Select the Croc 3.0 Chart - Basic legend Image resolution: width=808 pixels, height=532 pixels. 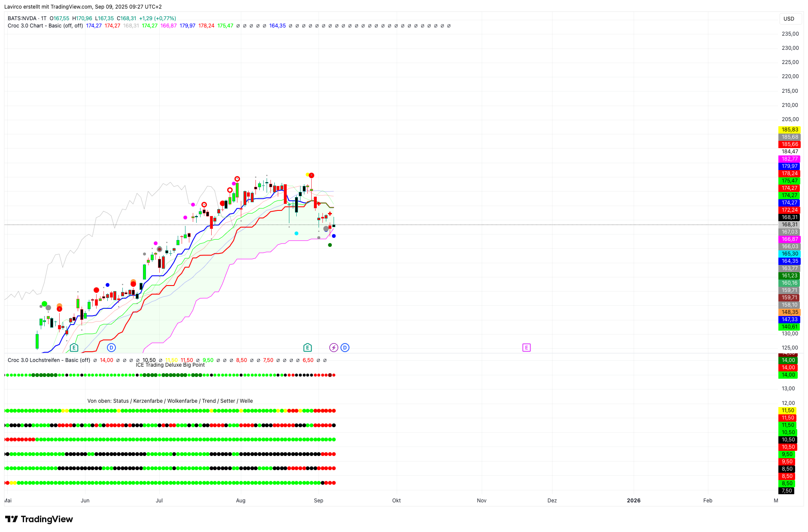(x=45, y=26)
